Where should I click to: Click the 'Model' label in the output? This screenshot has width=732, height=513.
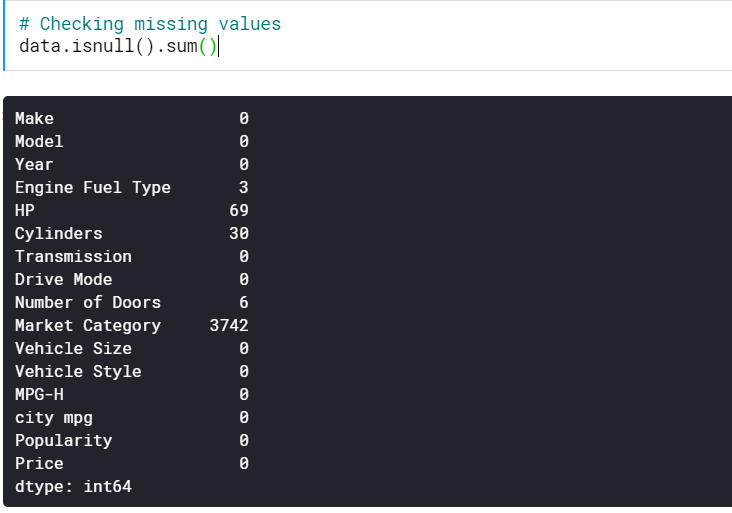click(x=39, y=141)
